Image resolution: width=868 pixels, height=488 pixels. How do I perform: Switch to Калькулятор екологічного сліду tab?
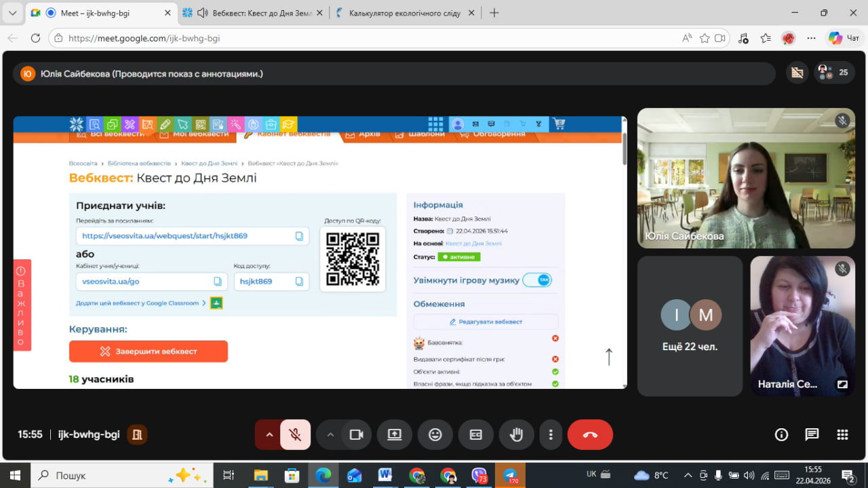pyautogui.click(x=404, y=13)
